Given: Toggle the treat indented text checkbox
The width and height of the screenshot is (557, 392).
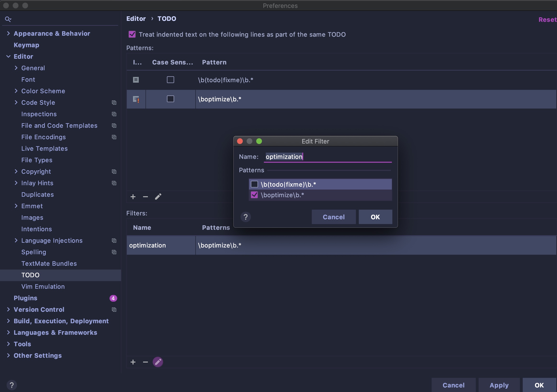Looking at the screenshot, I should pyautogui.click(x=132, y=35).
